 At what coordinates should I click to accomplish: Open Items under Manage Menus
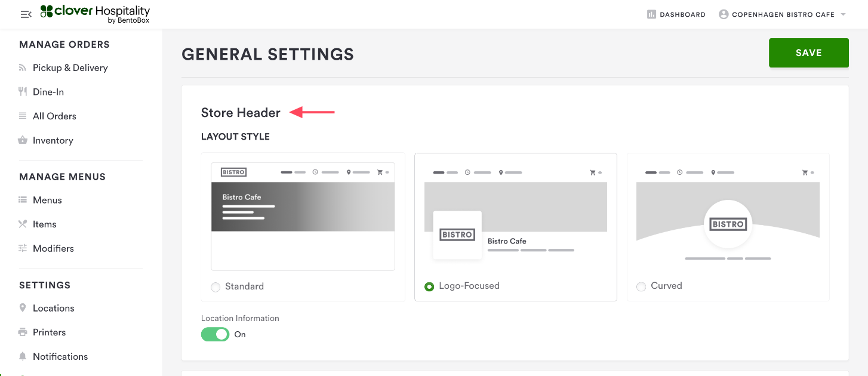click(44, 224)
